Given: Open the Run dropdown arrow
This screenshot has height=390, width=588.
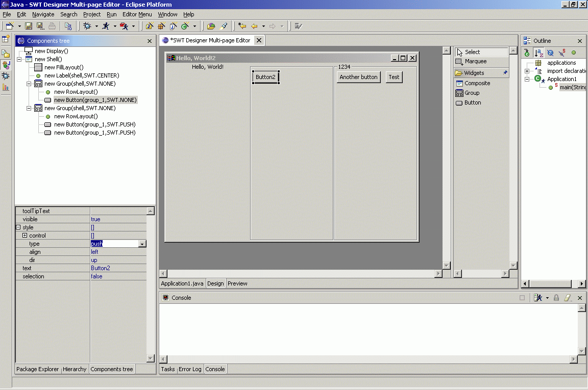Looking at the screenshot, I should pos(115,26).
